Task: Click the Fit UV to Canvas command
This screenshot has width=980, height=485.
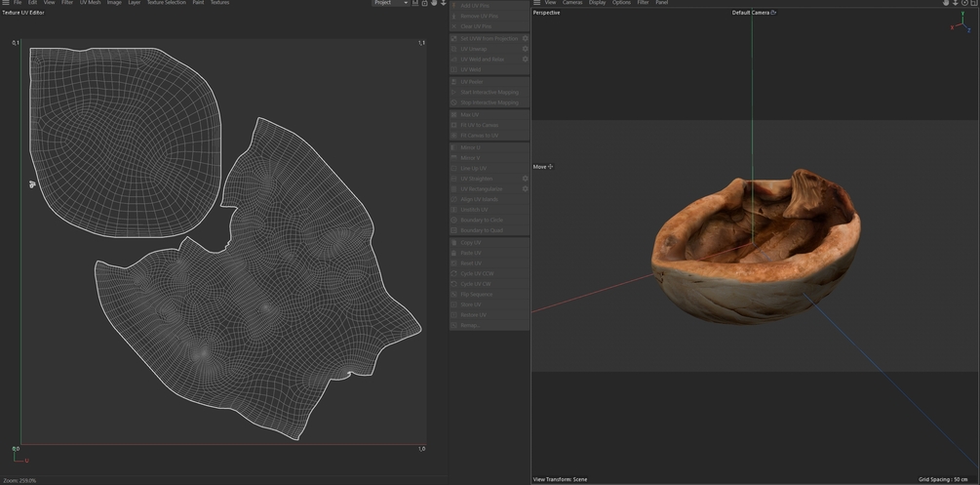Action: 479,125
